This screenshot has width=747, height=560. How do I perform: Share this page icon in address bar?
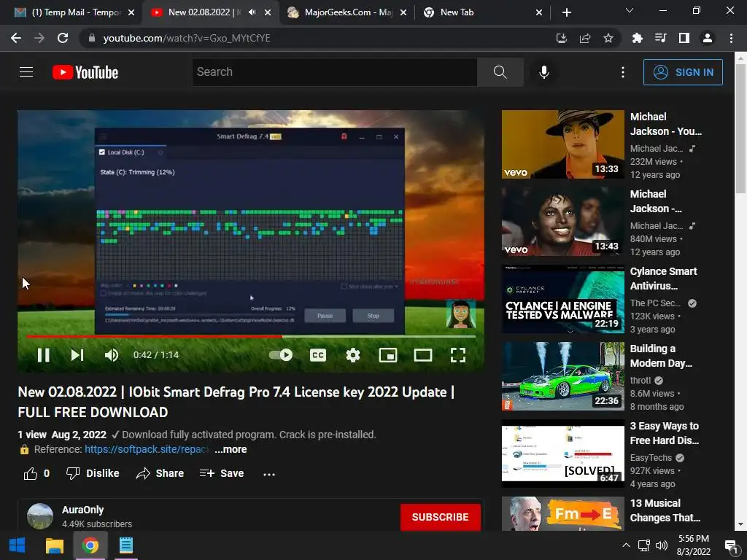tap(585, 38)
